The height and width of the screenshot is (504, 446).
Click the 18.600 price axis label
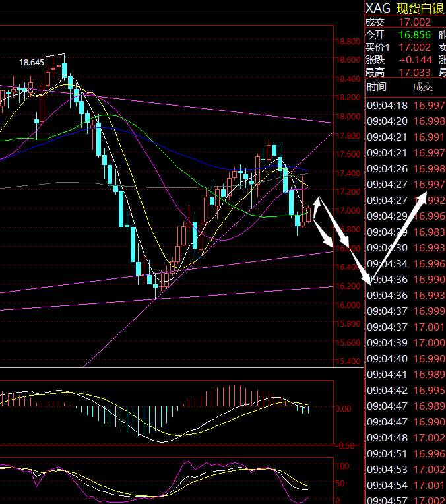click(x=348, y=60)
